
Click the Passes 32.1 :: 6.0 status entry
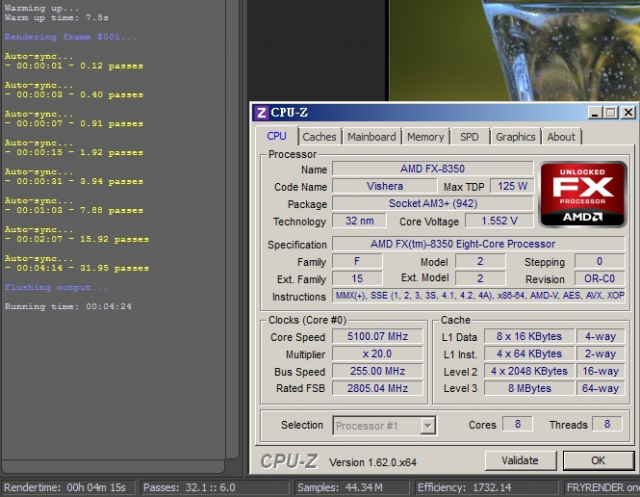pyautogui.click(x=215, y=487)
